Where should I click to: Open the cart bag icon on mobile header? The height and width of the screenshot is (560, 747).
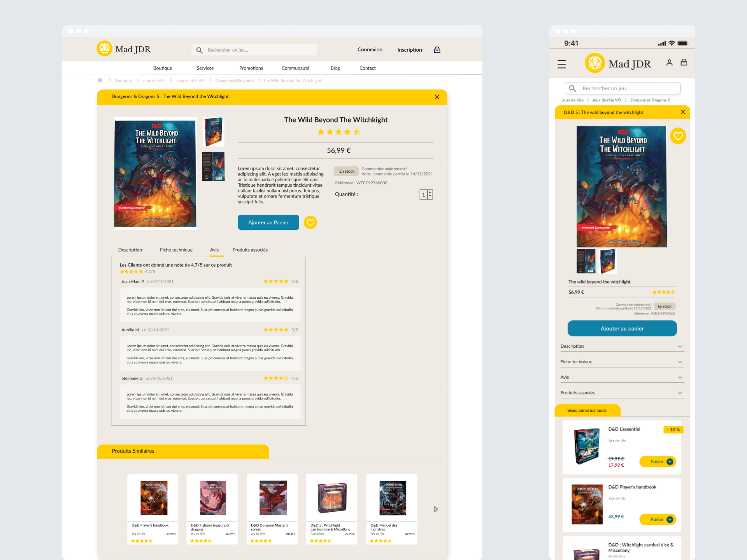coord(684,62)
